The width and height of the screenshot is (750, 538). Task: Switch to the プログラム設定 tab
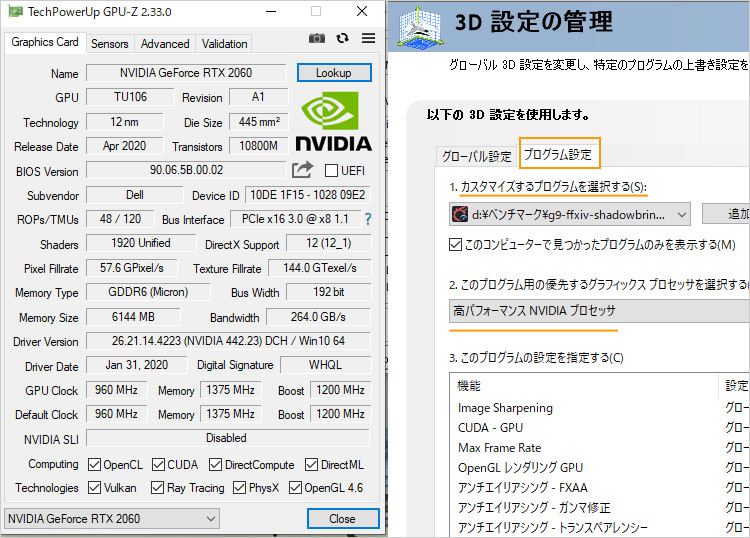pyautogui.click(x=559, y=154)
